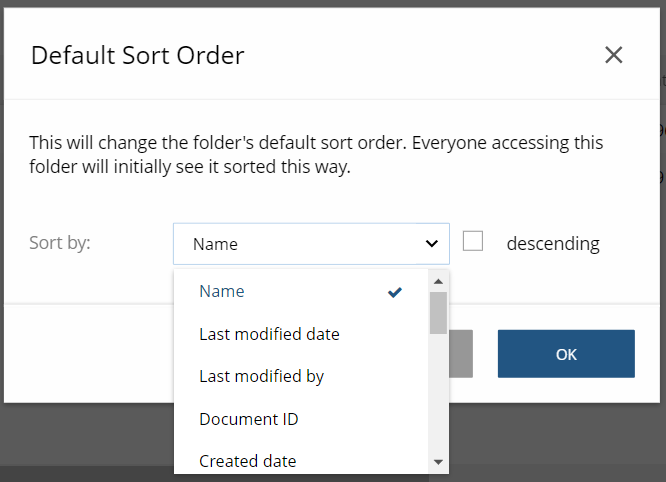This screenshot has width=666, height=482.
Task: Click the 'Sort by:' label
Action: (x=60, y=243)
